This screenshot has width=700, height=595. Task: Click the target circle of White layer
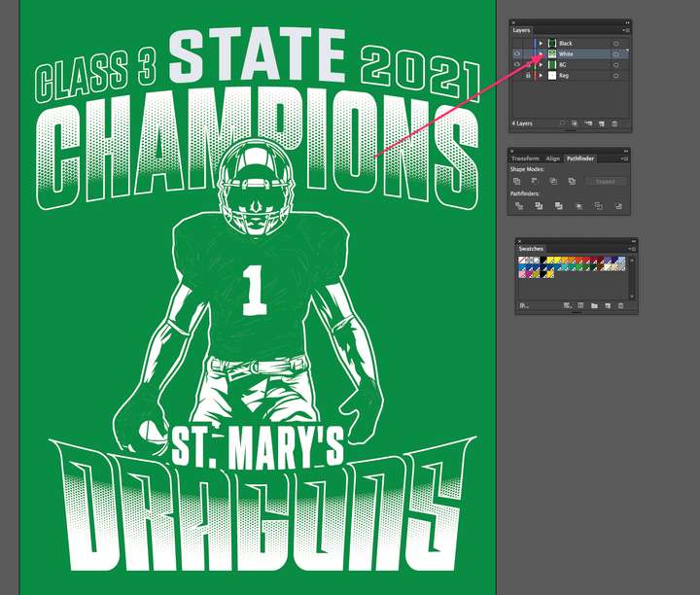click(x=616, y=54)
